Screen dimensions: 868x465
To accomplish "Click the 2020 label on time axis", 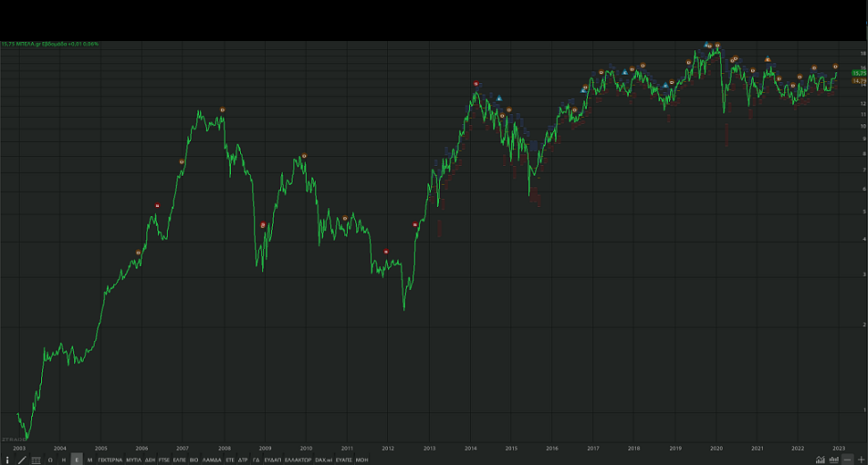I will [716, 449].
